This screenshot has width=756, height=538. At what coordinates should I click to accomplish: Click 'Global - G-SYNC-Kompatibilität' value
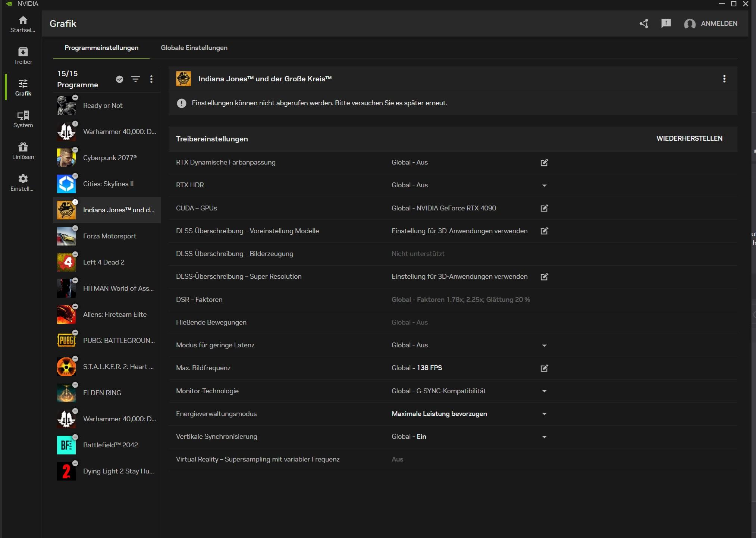[x=439, y=391]
